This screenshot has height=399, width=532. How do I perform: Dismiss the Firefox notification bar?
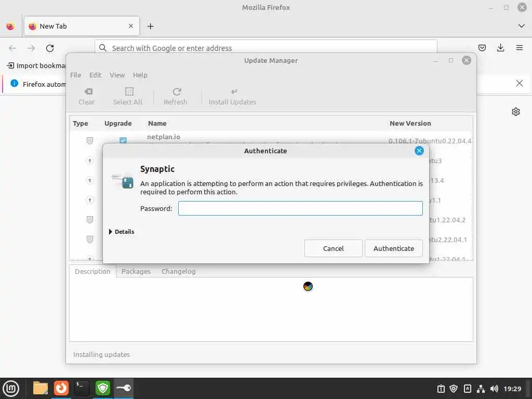pyautogui.click(x=520, y=83)
